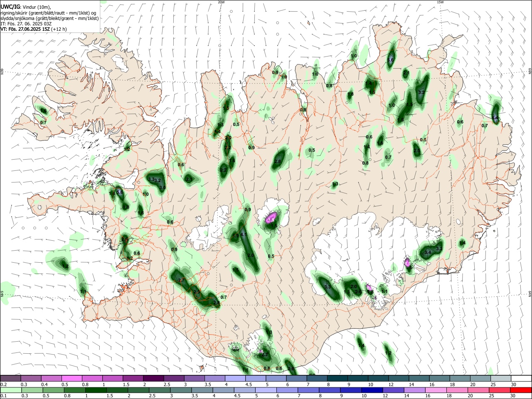Select the white 30 mm snow legend swatch
The height and width of the screenshot is (399, 532).
pos(521,378)
